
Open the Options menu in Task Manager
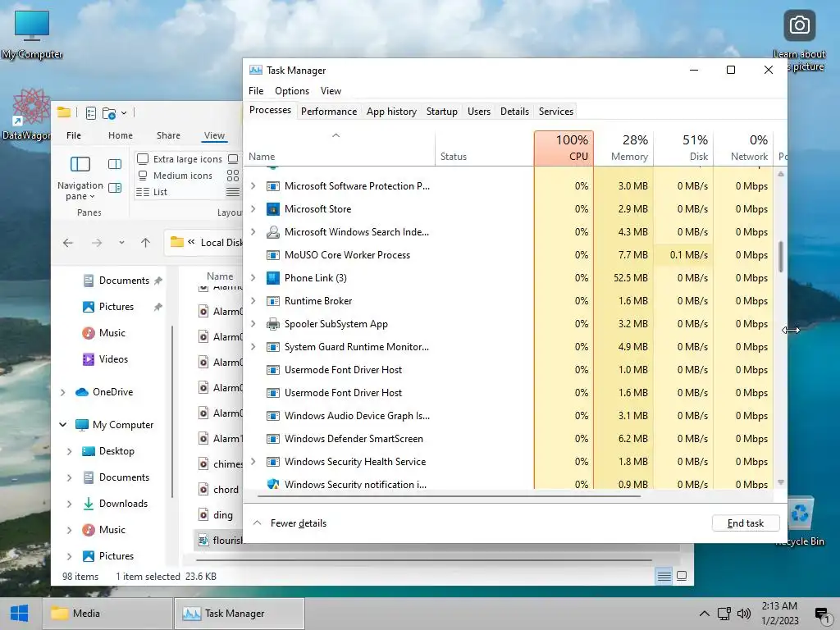[292, 91]
